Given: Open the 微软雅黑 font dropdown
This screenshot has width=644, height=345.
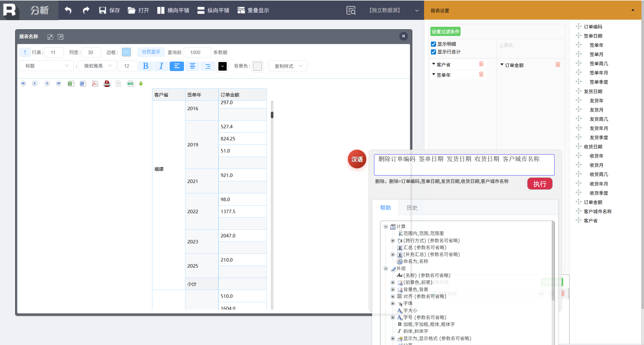Looking at the screenshot, I should [97, 66].
